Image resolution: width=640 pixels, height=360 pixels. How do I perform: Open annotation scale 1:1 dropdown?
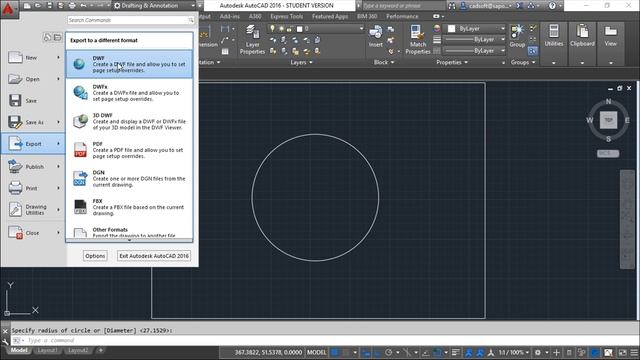[x=513, y=352]
